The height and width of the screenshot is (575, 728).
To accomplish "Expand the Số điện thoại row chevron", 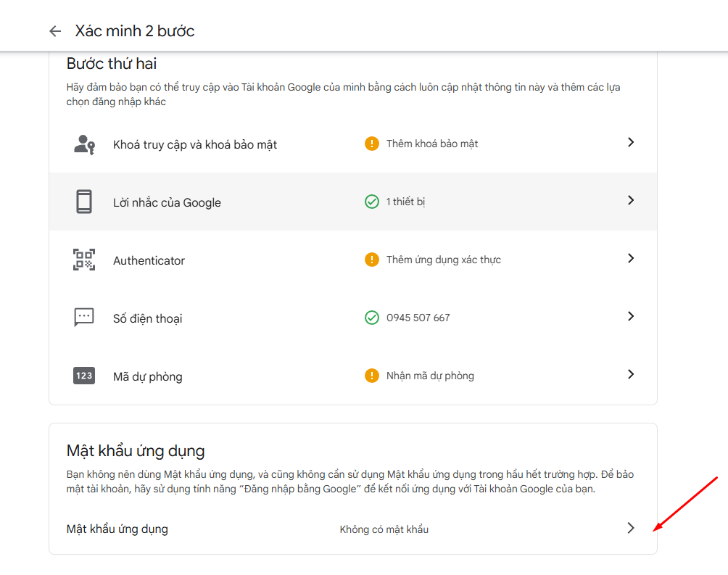I will click(x=630, y=317).
